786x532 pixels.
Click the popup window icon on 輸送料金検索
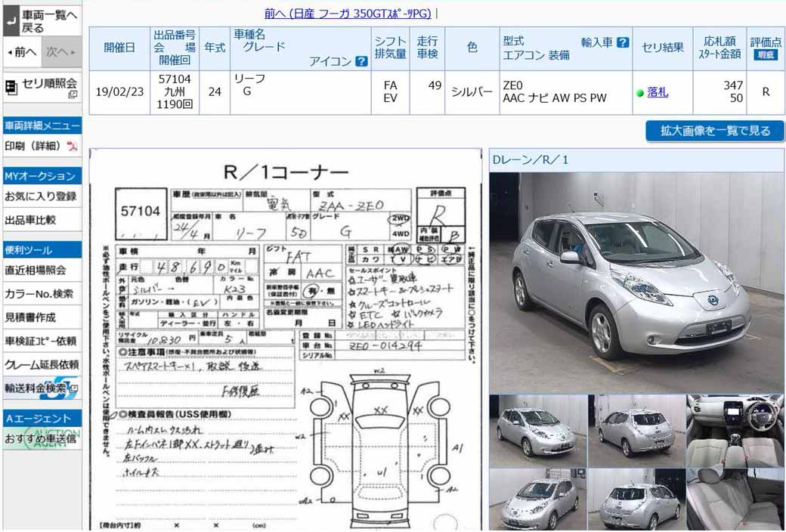[74, 388]
